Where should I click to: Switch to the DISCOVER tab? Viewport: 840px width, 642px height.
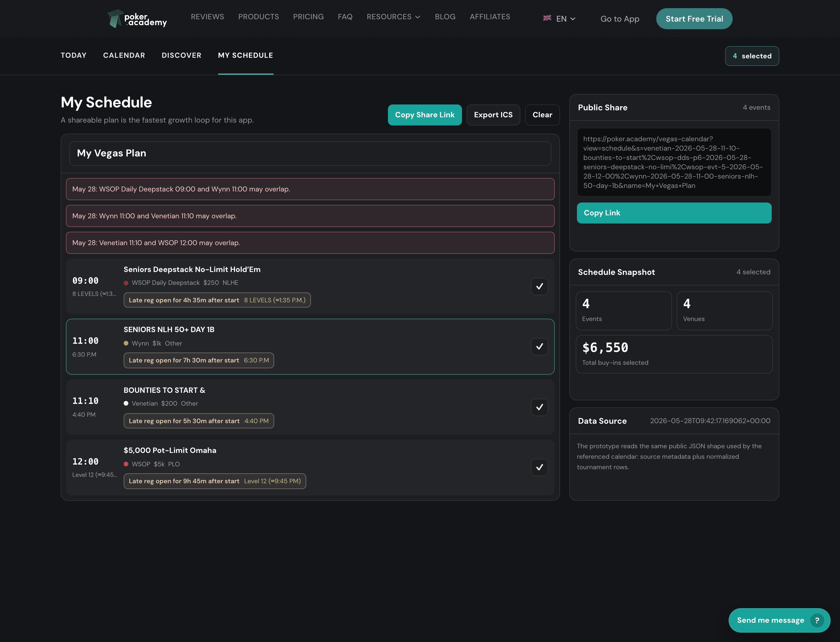point(181,55)
